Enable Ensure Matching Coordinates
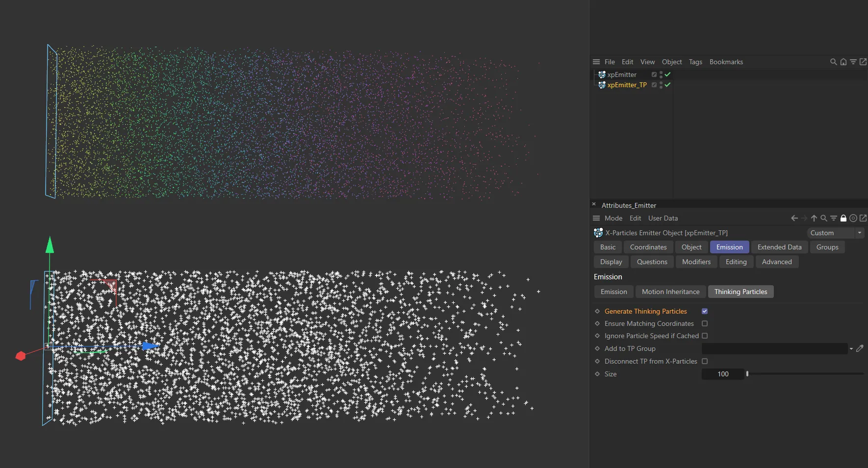Screen dimensions: 868x468 tap(705, 323)
